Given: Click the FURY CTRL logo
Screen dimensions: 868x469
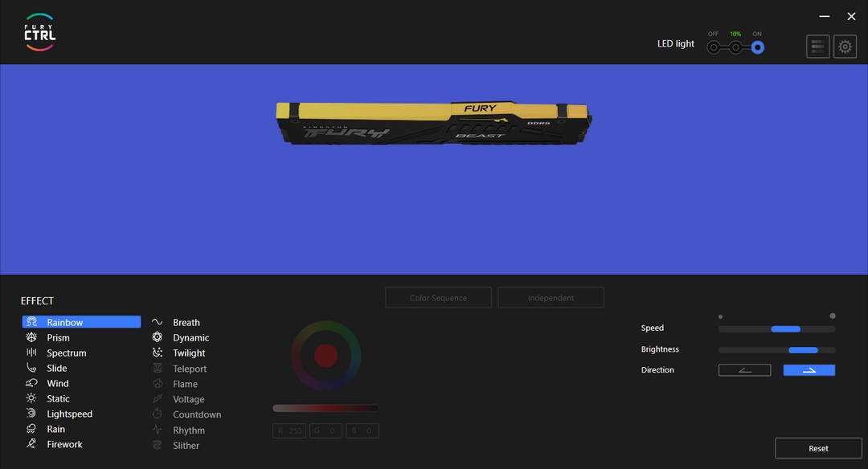Looking at the screenshot, I should pyautogui.click(x=40, y=32).
